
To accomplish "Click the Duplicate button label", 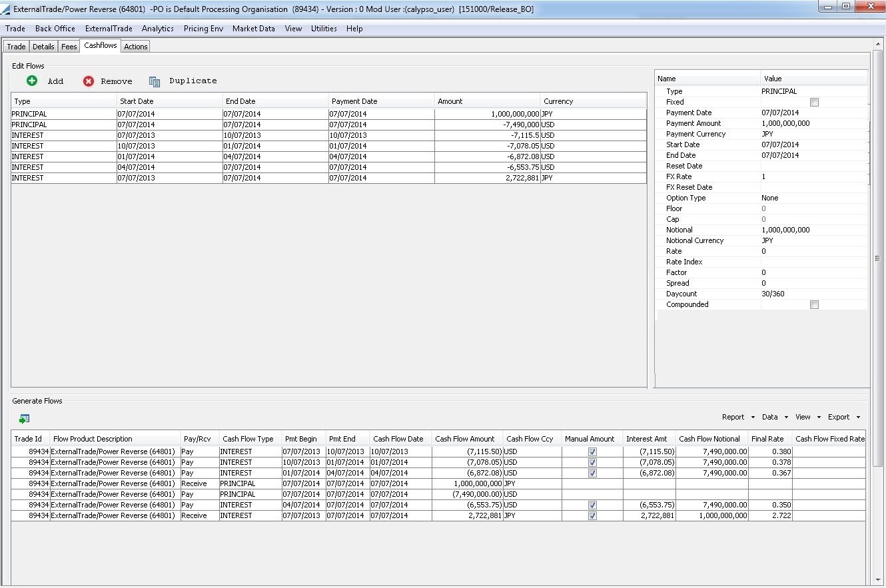I will [193, 81].
